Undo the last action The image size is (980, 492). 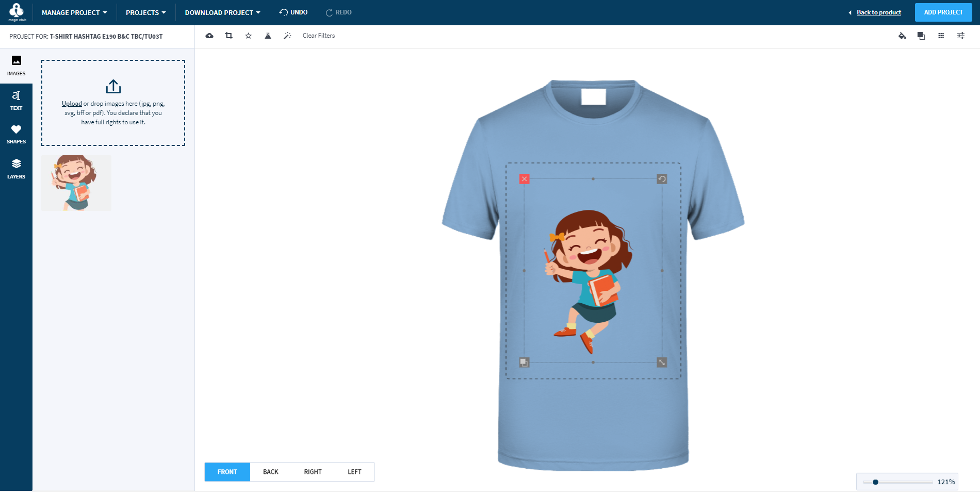[x=293, y=12]
